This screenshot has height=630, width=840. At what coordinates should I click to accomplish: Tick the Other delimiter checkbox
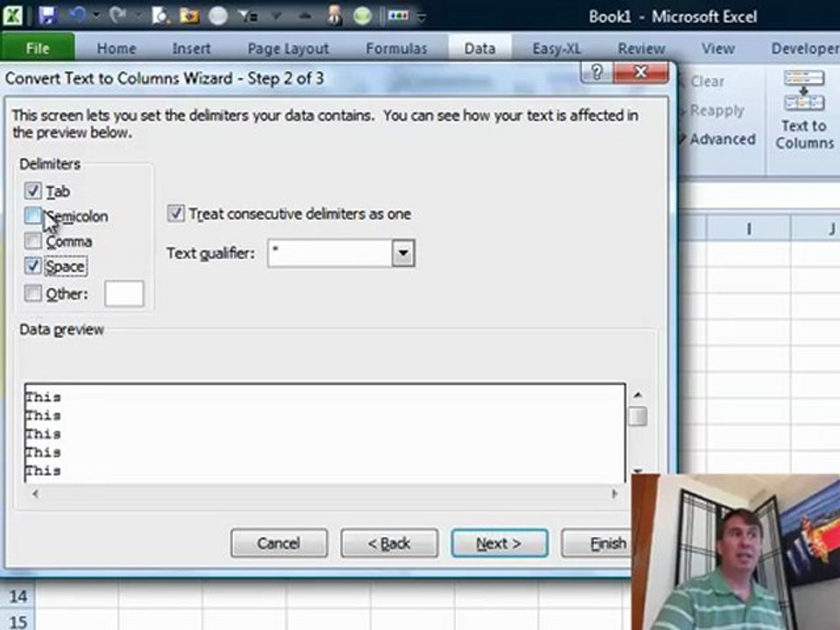[x=32, y=293]
